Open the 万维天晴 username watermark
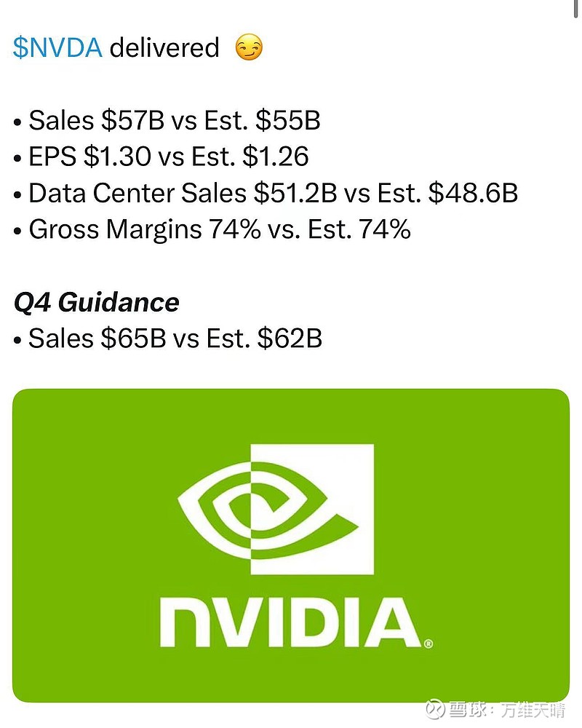Image resolution: width=582 pixels, height=728 pixels. coord(533,710)
